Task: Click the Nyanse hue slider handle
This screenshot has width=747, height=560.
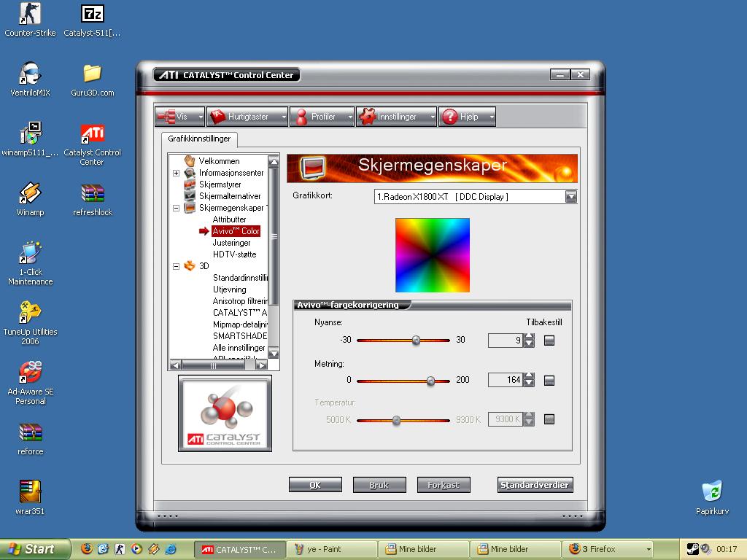Action: 416,340
